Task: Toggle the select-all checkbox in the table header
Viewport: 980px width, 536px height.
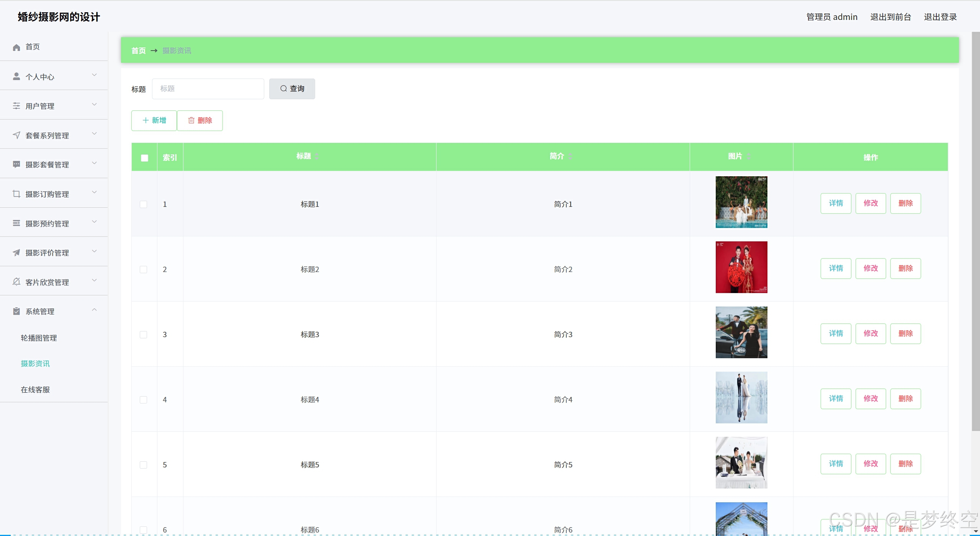Action: (144, 158)
